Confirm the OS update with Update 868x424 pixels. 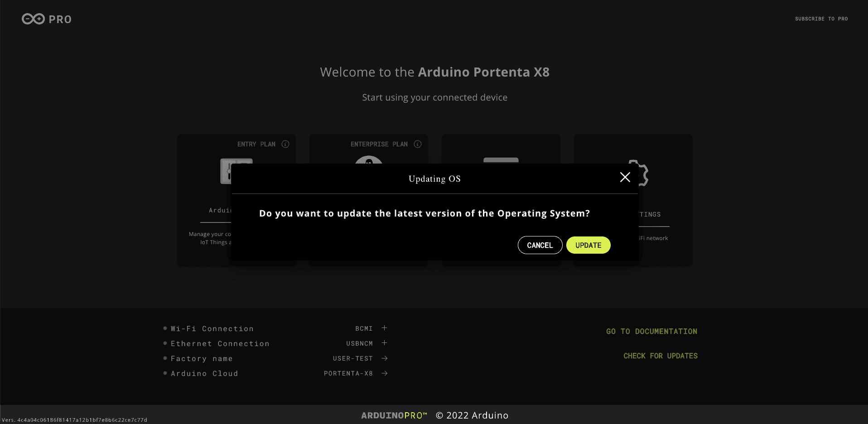click(x=588, y=245)
